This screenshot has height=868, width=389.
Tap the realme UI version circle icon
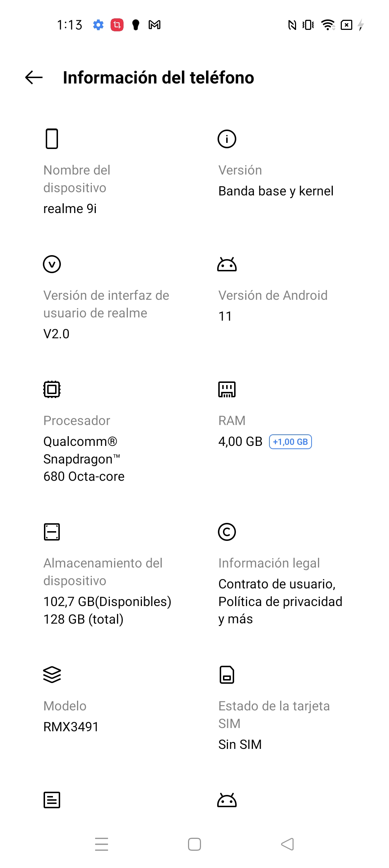coord(52,264)
